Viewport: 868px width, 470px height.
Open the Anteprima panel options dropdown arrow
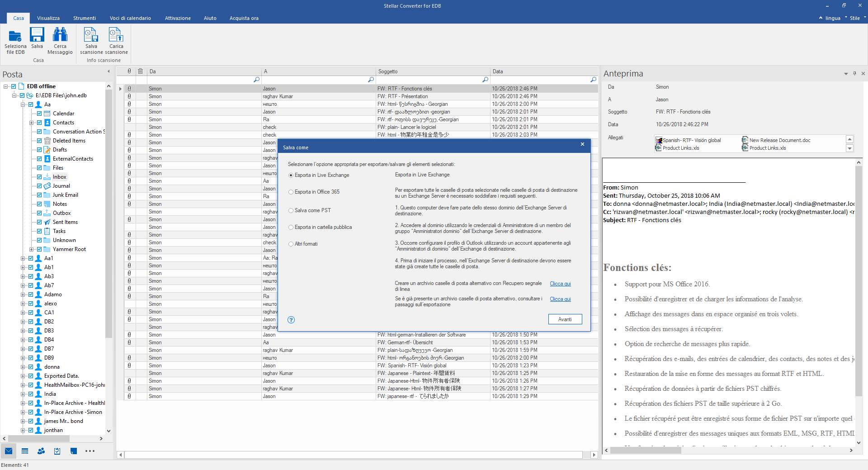(846, 74)
